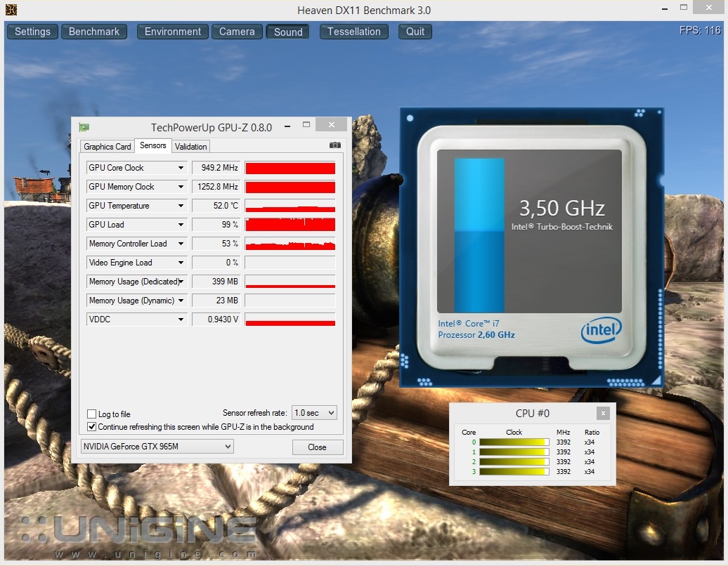Click the Intel logo on the turbo boost gadget
Viewport: 728px width, 566px height.
pyautogui.click(x=602, y=330)
